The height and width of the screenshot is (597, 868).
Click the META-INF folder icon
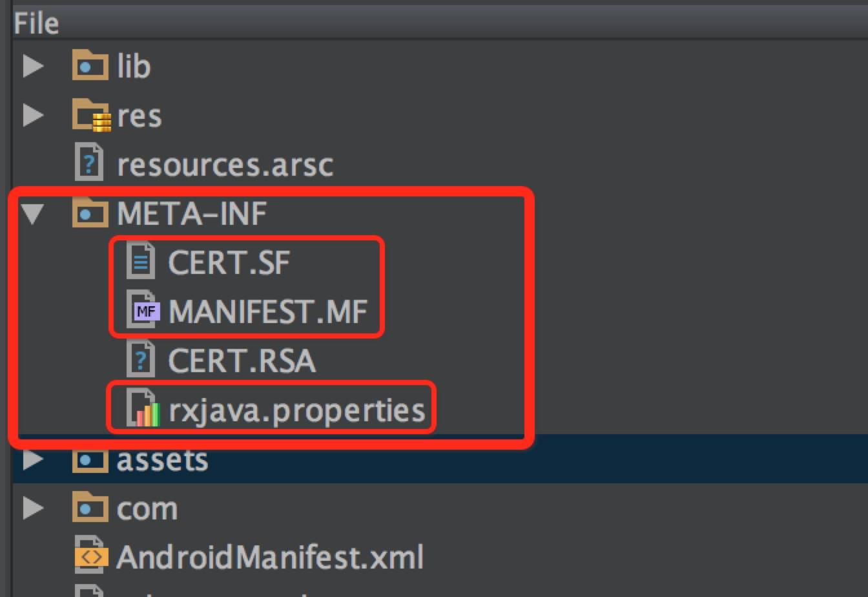(x=90, y=213)
